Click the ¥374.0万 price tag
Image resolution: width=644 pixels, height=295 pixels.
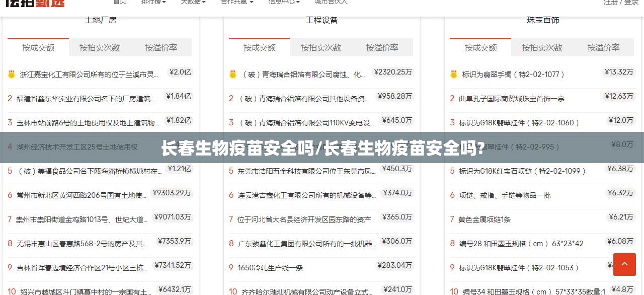397,193
